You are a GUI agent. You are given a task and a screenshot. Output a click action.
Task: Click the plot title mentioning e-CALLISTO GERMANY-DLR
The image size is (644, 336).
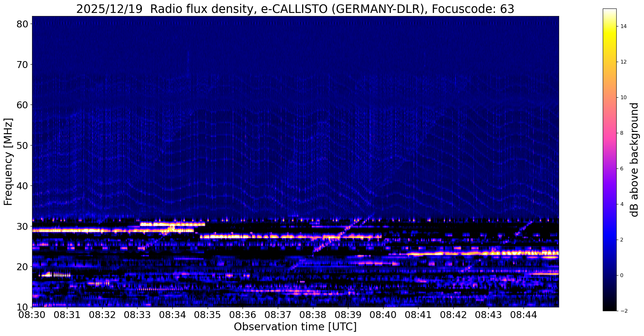(x=295, y=9)
